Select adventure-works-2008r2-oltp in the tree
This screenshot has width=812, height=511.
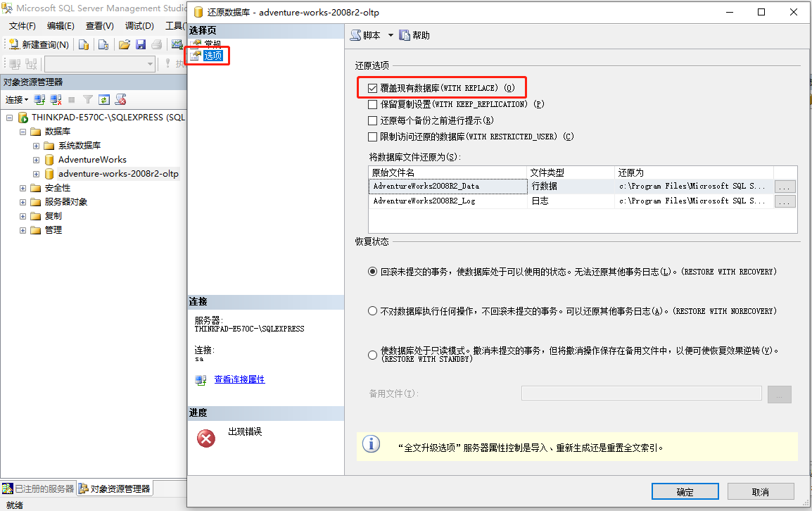click(x=118, y=174)
